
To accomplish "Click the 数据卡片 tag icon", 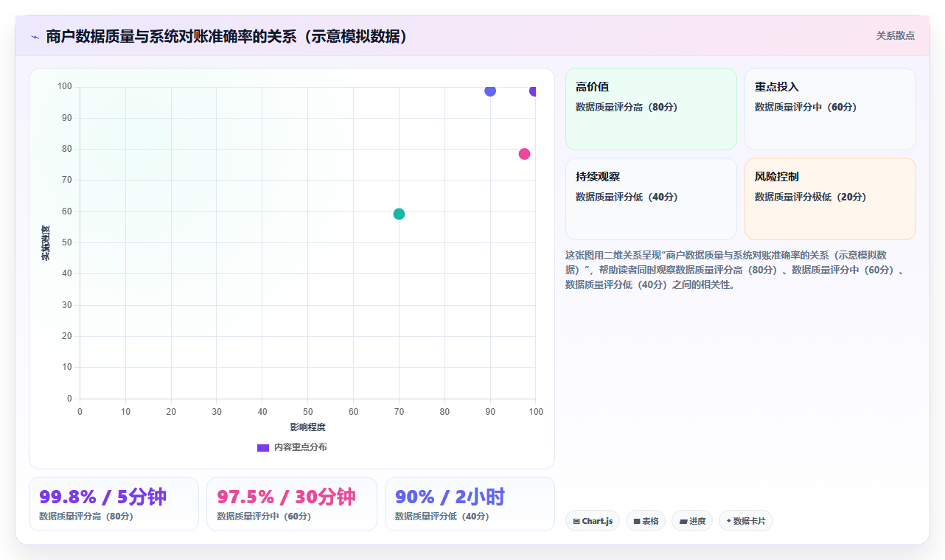I will click(x=728, y=521).
